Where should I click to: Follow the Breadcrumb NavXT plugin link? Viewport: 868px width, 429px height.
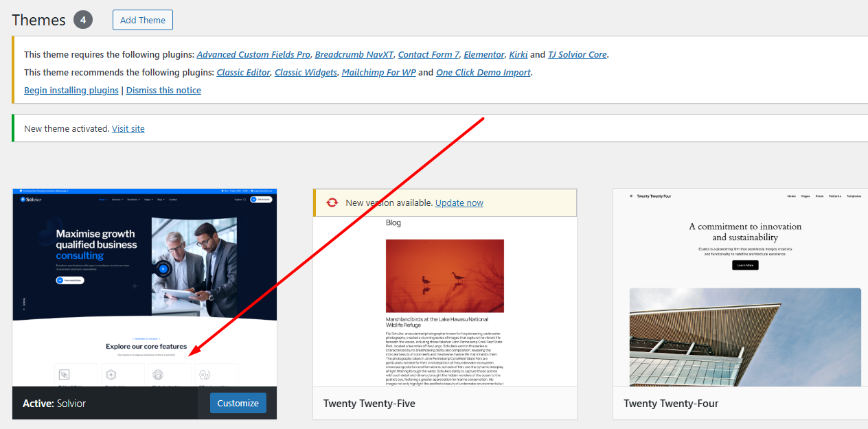[354, 54]
